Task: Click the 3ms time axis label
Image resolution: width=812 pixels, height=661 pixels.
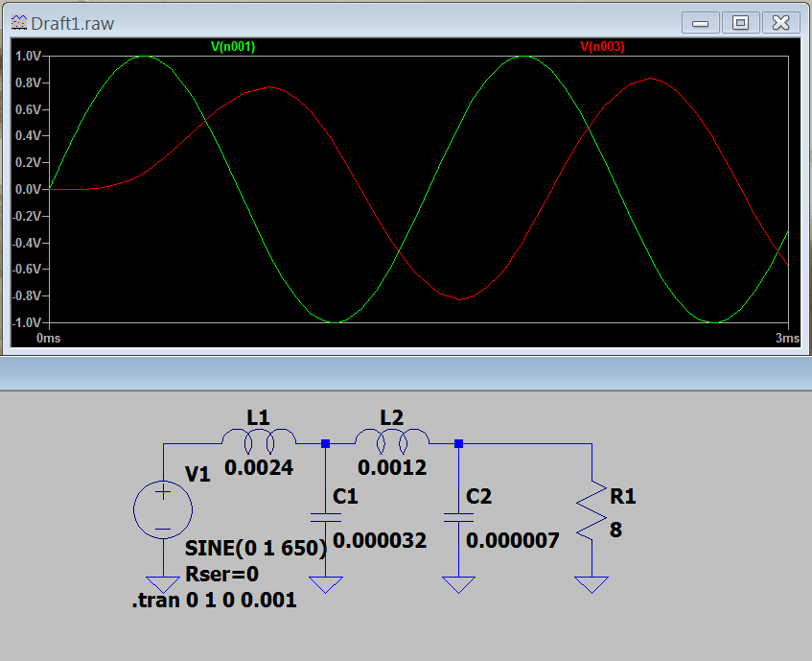Action: [787, 338]
